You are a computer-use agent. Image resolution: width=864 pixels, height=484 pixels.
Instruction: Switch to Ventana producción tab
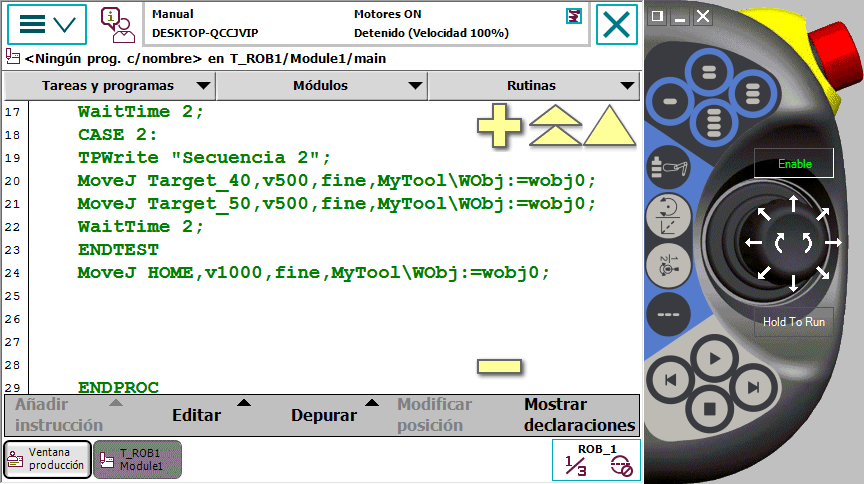[x=48, y=459]
